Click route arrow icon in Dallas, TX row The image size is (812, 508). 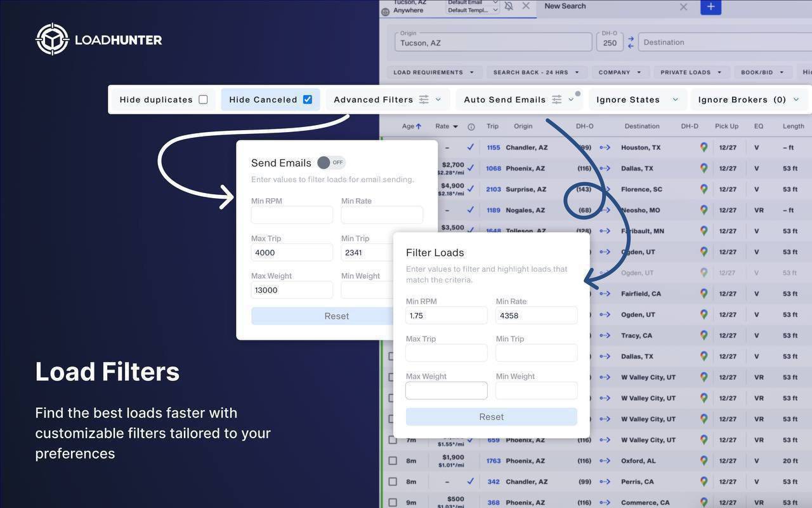tap(605, 168)
